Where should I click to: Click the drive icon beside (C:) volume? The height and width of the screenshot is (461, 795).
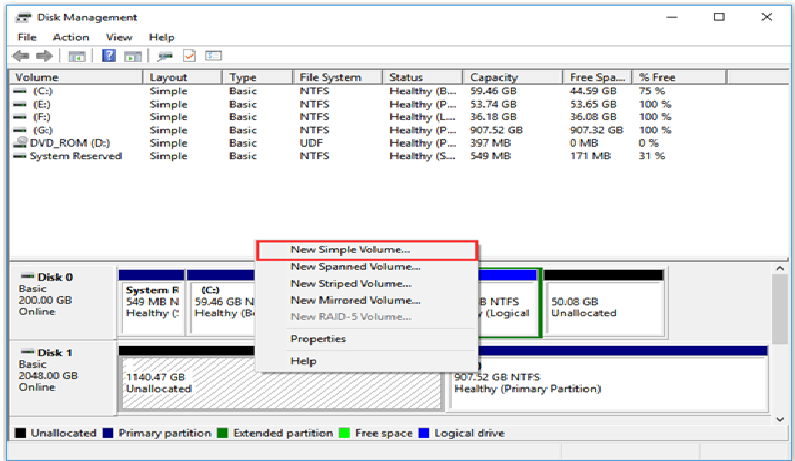pos(20,91)
